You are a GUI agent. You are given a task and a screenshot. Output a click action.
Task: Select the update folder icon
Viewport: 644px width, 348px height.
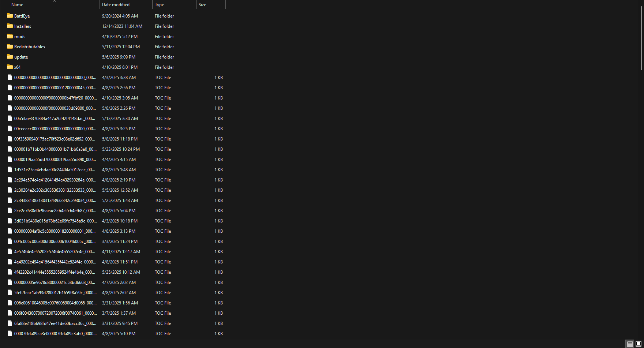(10, 57)
